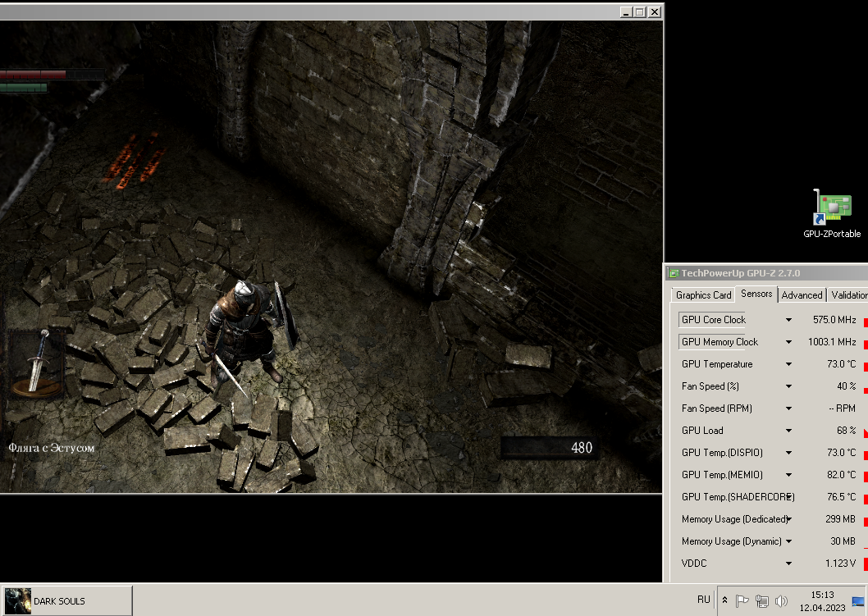This screenshot has height=616, width=868.
Task: Click the RU language indicator
Action: pos(704,600)
